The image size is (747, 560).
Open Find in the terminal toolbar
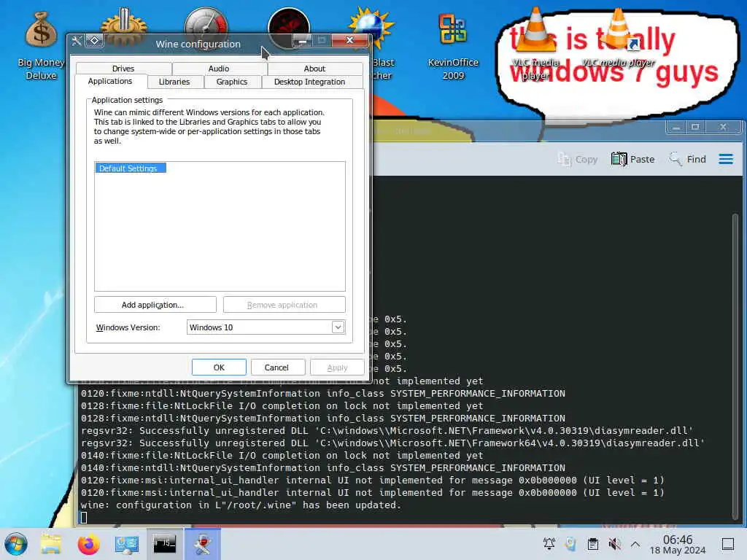pyautogui.click(x=687, y=159)
